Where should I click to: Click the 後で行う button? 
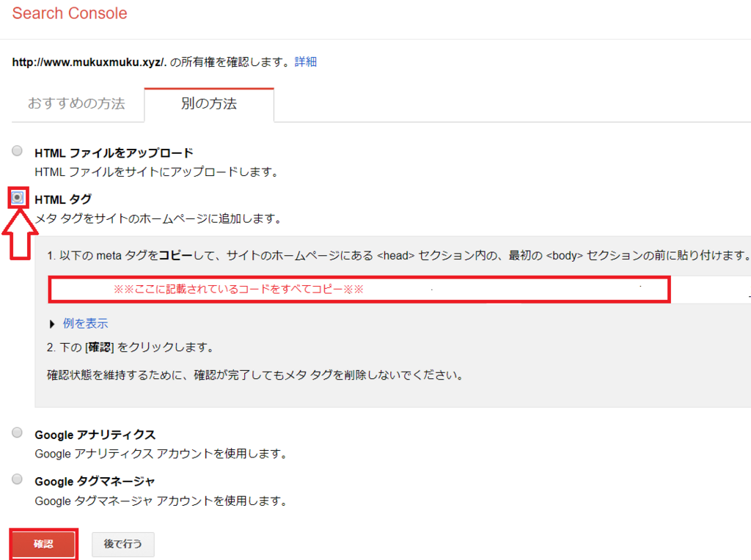pyautogui.click(x=122, y=544)
